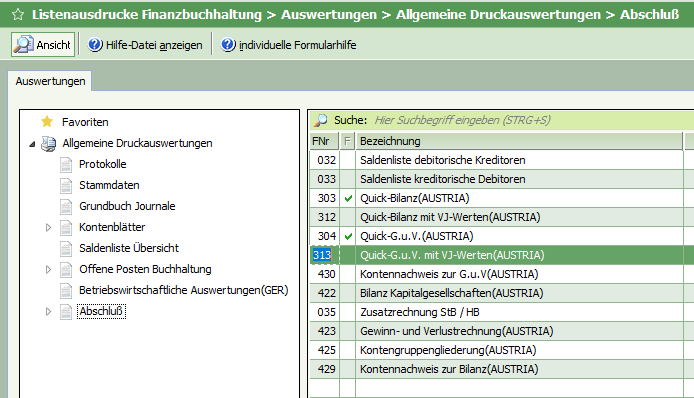This screenshot has width=694, height=398.
Task: Click the Ansicht magnifier icon
Action: 23,44
